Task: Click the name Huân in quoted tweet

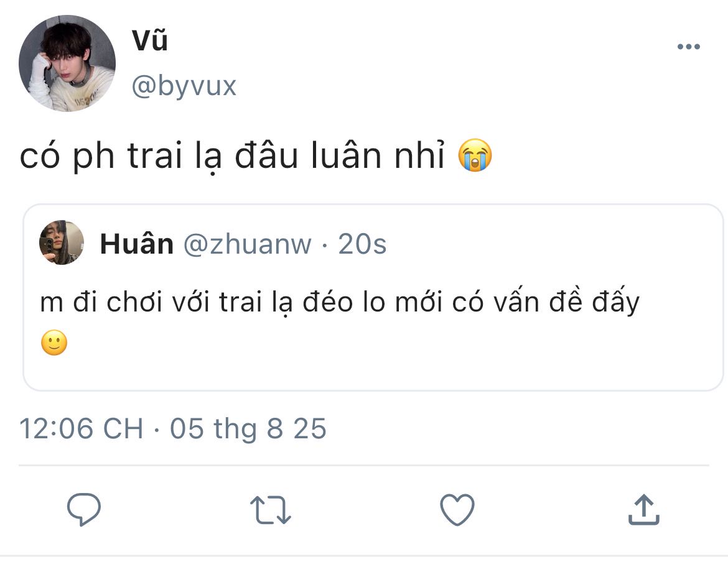Action: pos(137,244)
